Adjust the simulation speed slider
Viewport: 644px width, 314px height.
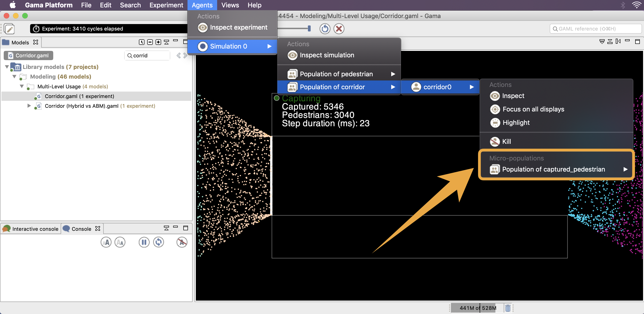pos(309,28)
